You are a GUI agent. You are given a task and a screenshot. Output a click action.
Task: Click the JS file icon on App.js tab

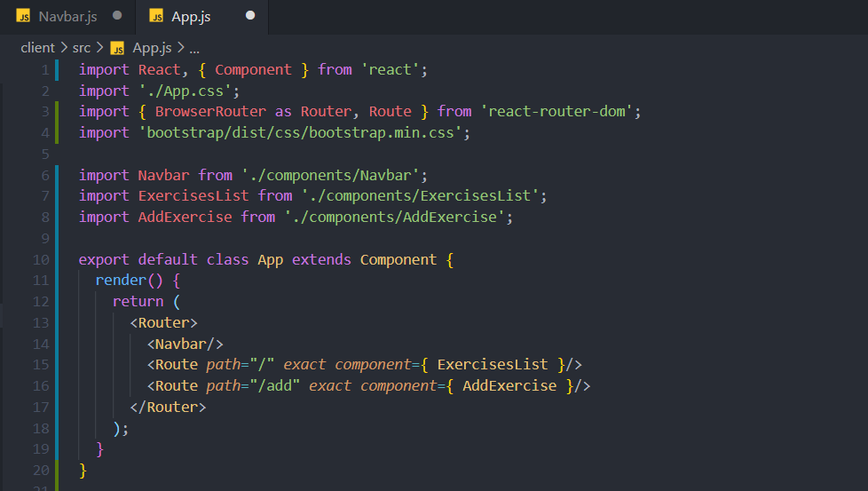click(x=156, y=16)
